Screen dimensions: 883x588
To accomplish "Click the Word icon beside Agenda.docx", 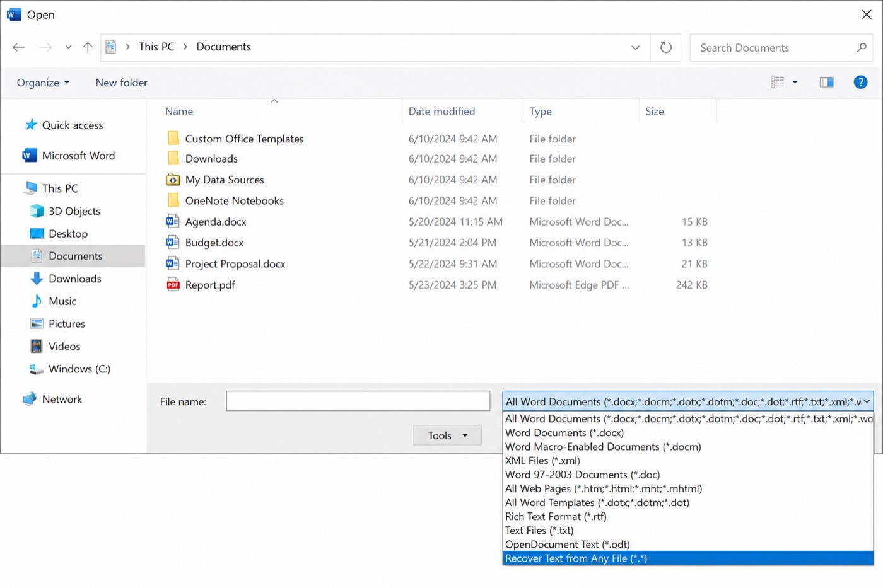I will tap(172, 221).
